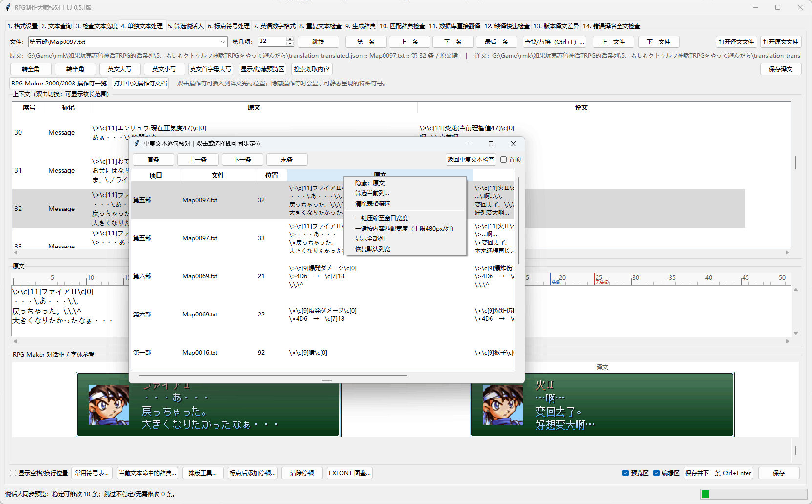
Task: Click the 查找/替换 (Ctrl+F) button
Action: [x=555, y=42]
